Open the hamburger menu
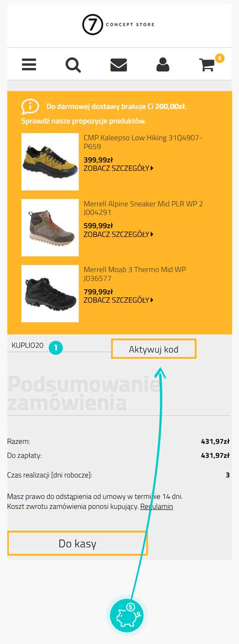 click(x=29, y=65)
